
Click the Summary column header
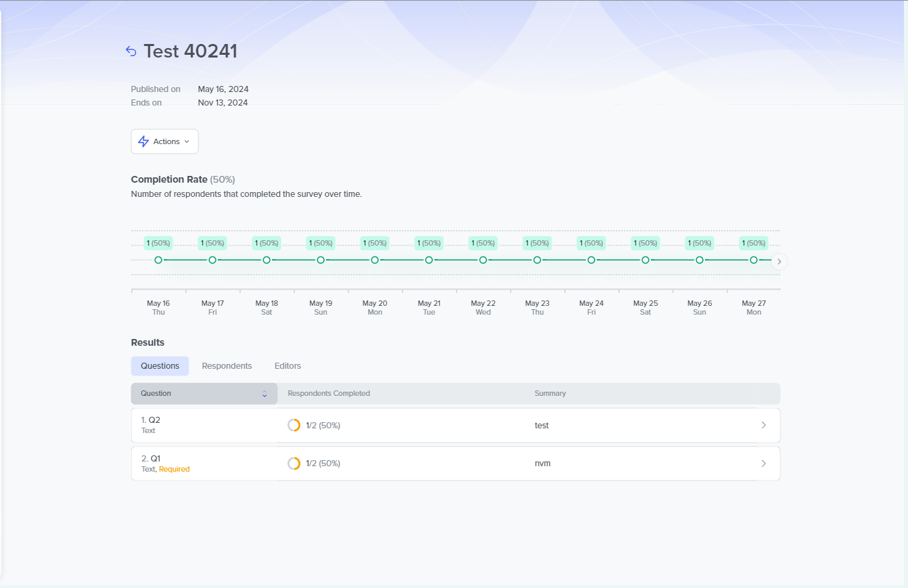point(550,394)
